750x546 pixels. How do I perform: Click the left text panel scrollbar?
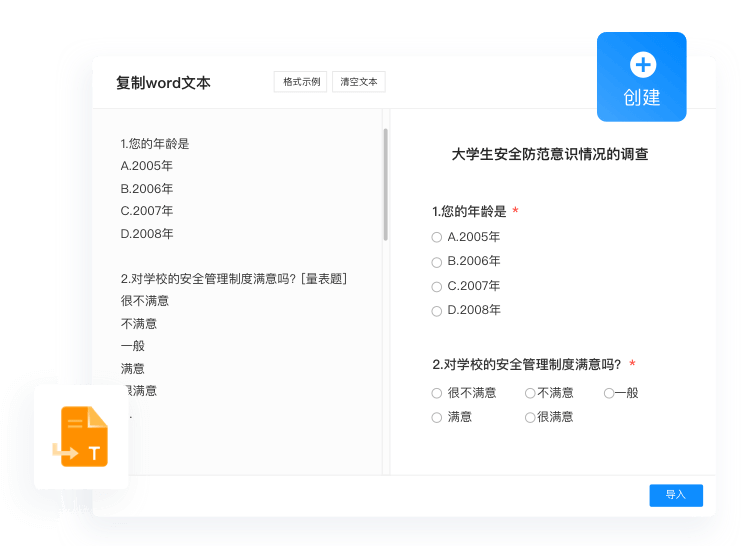(x=385, y=185)
